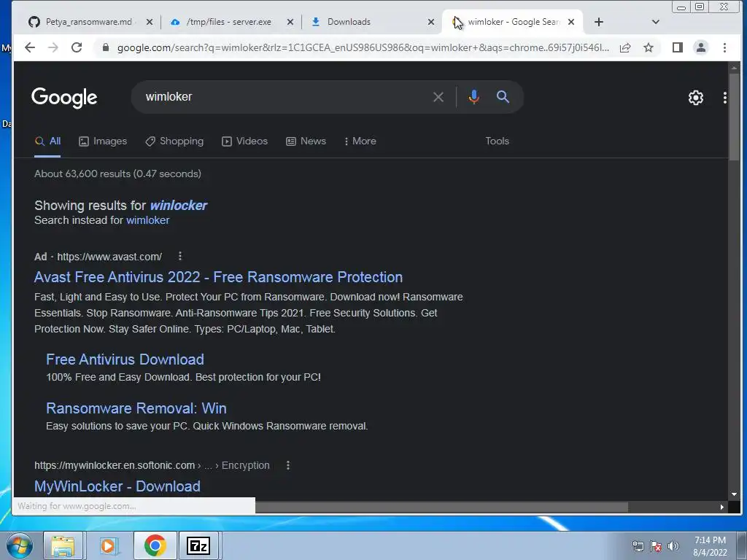Switch to Shopping results
This screenshot has width=747, height=560.
[174, 141]
